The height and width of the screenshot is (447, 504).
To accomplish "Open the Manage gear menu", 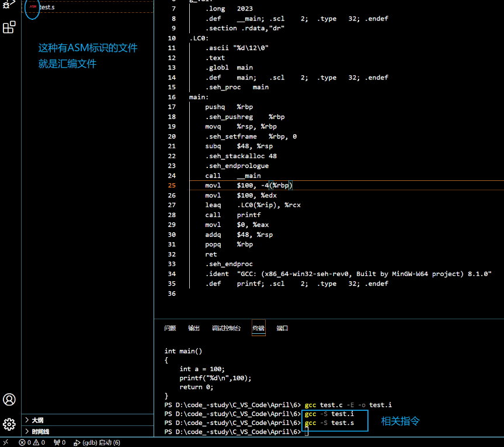I will click(9, 424).
